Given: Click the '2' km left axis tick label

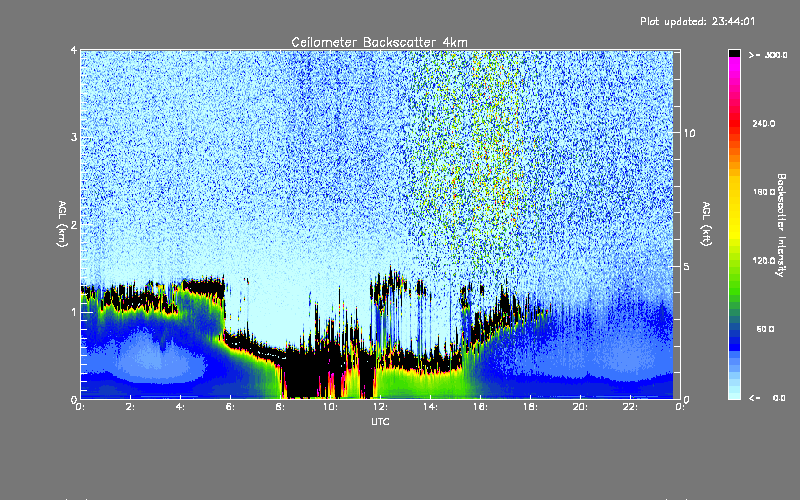Looking at the screenshot, I should (x=74, y=224).
